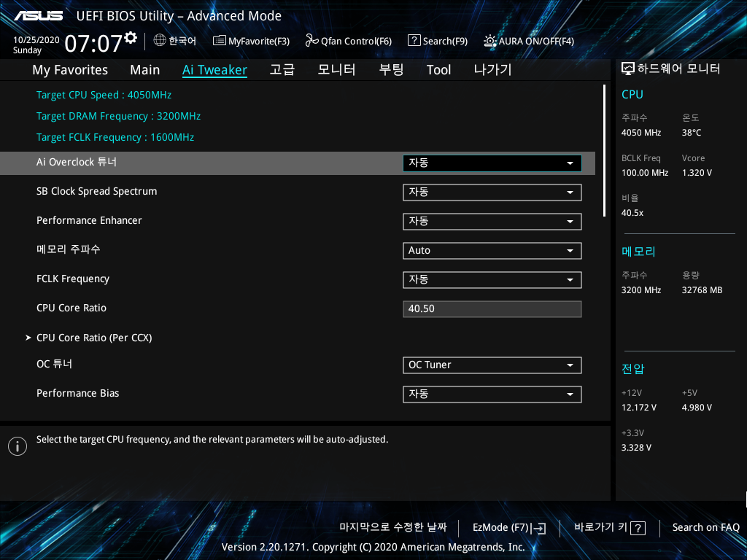Open MyFavorite(F3) list icon

[x=219, y=41]
